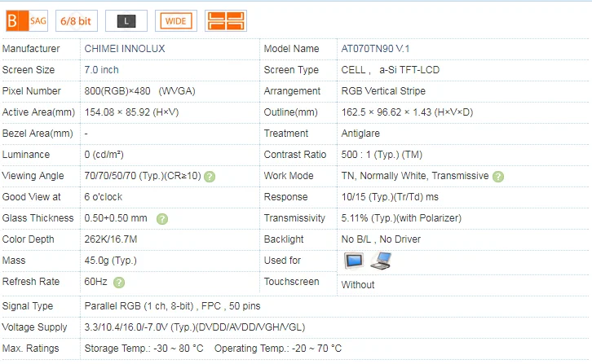Click the Manufacturer label
This screenshot has width=592, height=364.
coord(31,49)
